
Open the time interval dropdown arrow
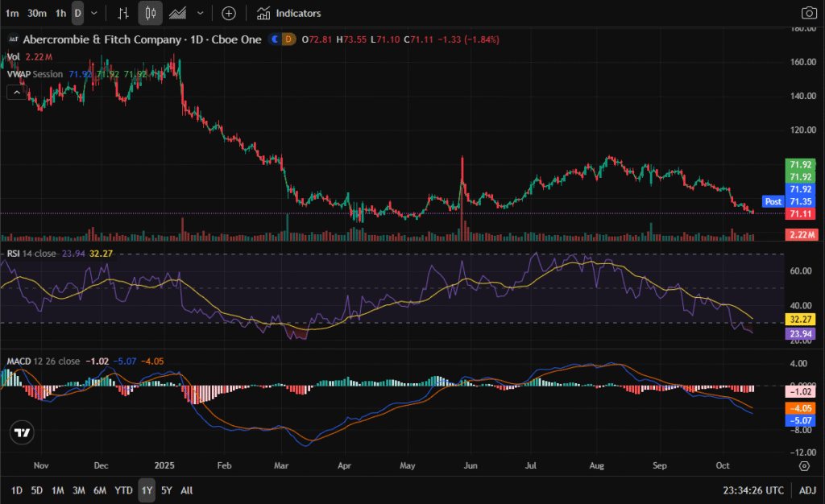95,13
